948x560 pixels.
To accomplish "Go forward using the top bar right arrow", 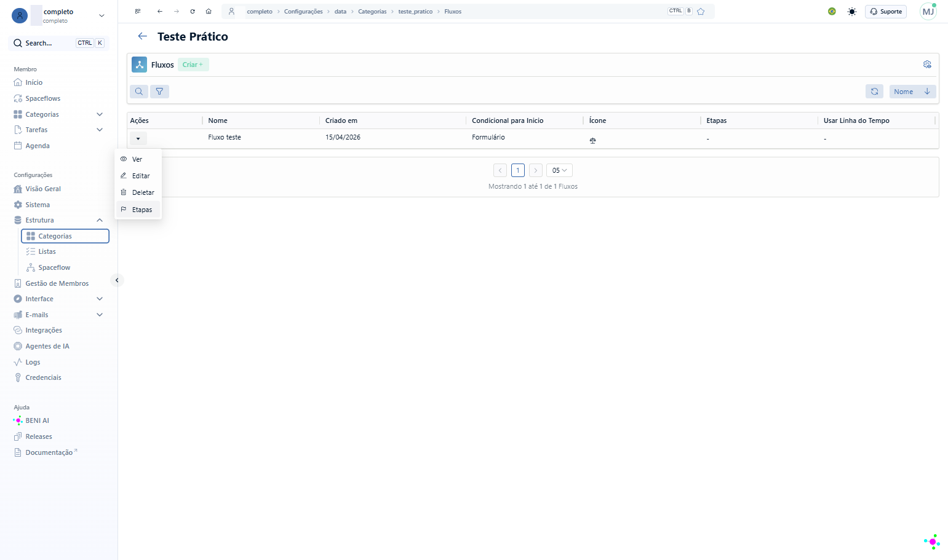I will click(x=177, y=11).
